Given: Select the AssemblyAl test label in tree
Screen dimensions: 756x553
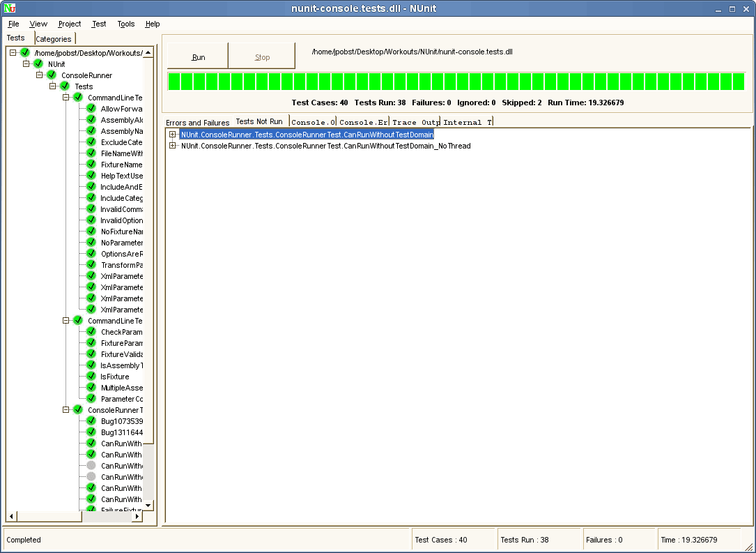Looking at the screenshot, I should (121, 120).
